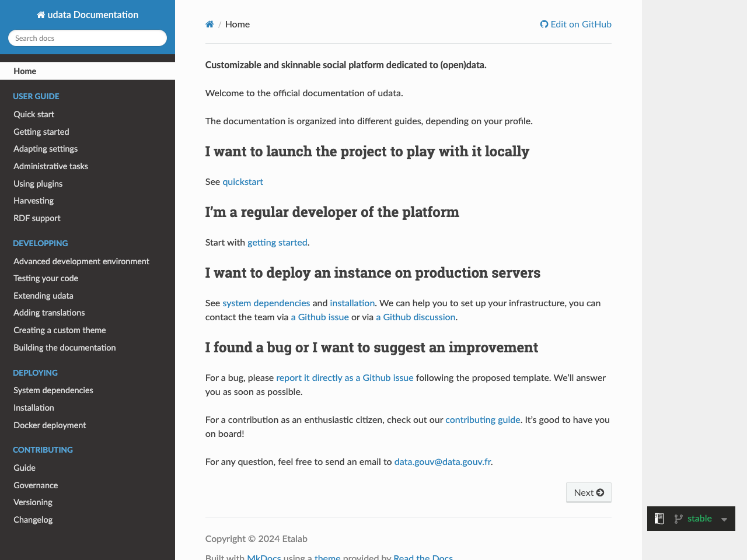Open 'report it directly as a Github issue'
Screen dimensions: 747x560
[x=345, y=377]
